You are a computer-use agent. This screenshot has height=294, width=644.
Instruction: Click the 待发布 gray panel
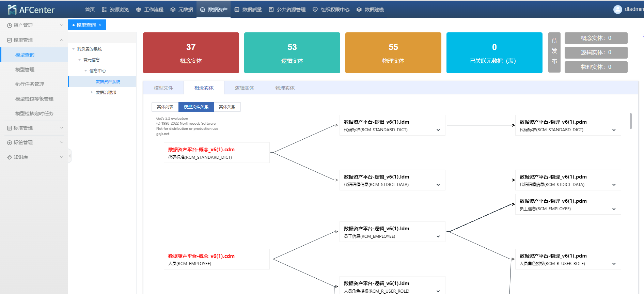(554, 52)
